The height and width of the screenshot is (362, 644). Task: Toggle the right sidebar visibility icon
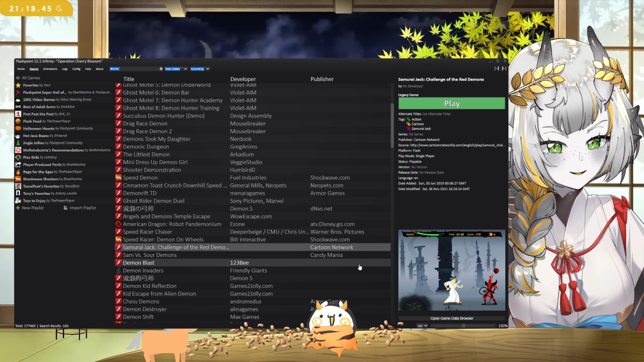click(x=504, y=68)
